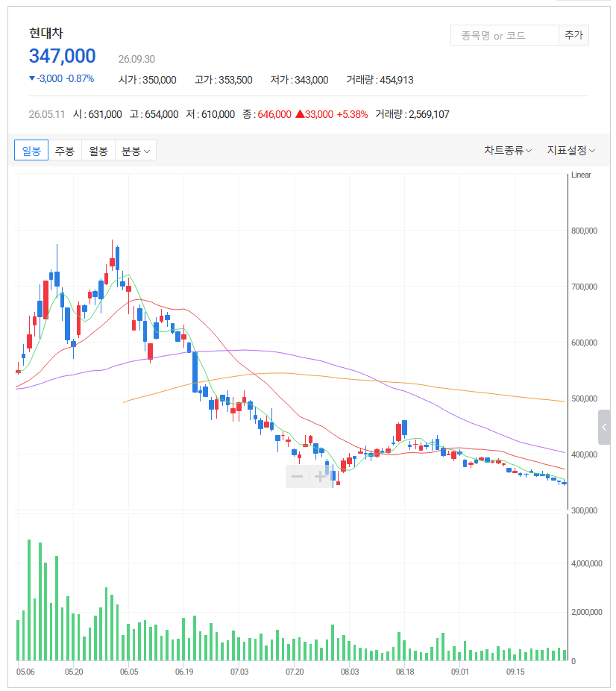Focus the 종목명 or 코드 search field

[x=505, y=35]
